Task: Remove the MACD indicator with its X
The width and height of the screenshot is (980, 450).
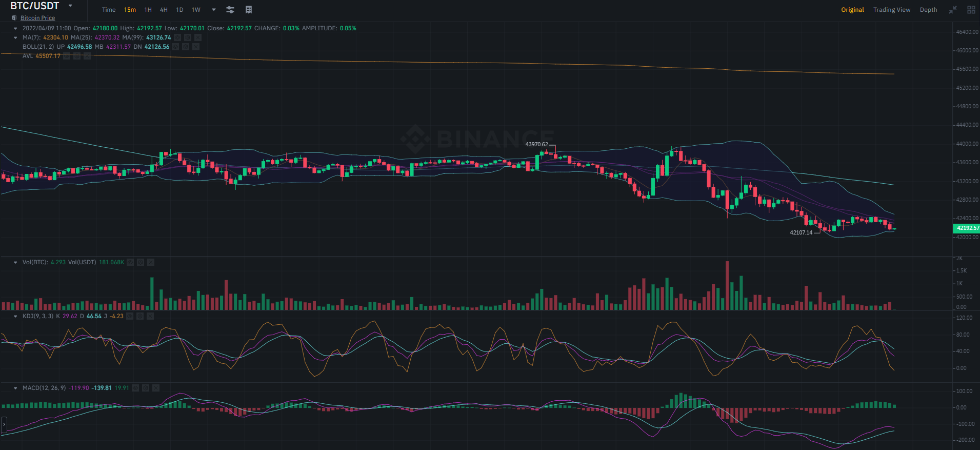Action: (x=156, y=388)
